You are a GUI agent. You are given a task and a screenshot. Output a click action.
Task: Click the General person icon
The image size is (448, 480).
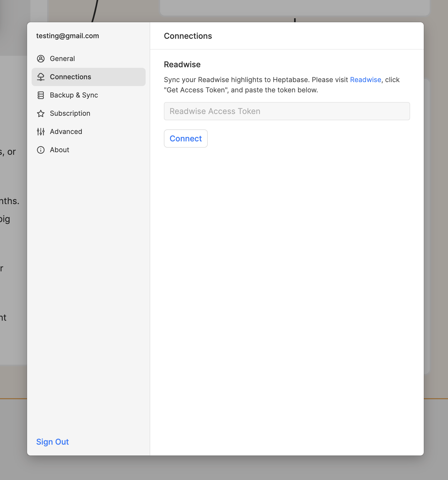point(41,59)
